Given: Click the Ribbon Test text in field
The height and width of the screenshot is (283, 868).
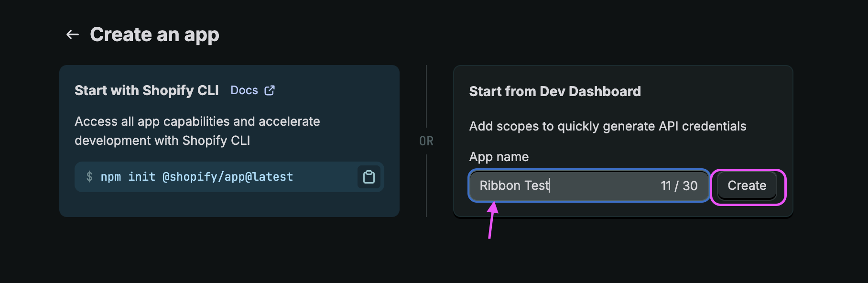Looking at the screenshot, I should pyautogui.click(x=514, y=185).
